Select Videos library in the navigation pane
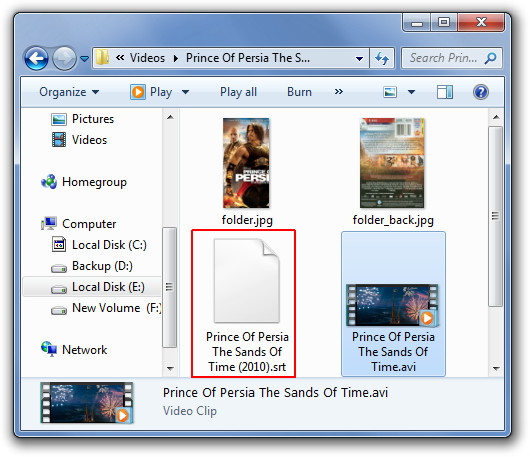The height and width of the screenshot is (457, 530). (89, 140)
